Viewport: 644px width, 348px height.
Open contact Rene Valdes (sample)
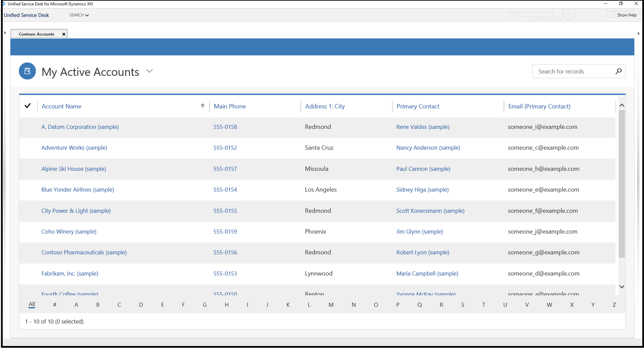click(x=423, y=127)
